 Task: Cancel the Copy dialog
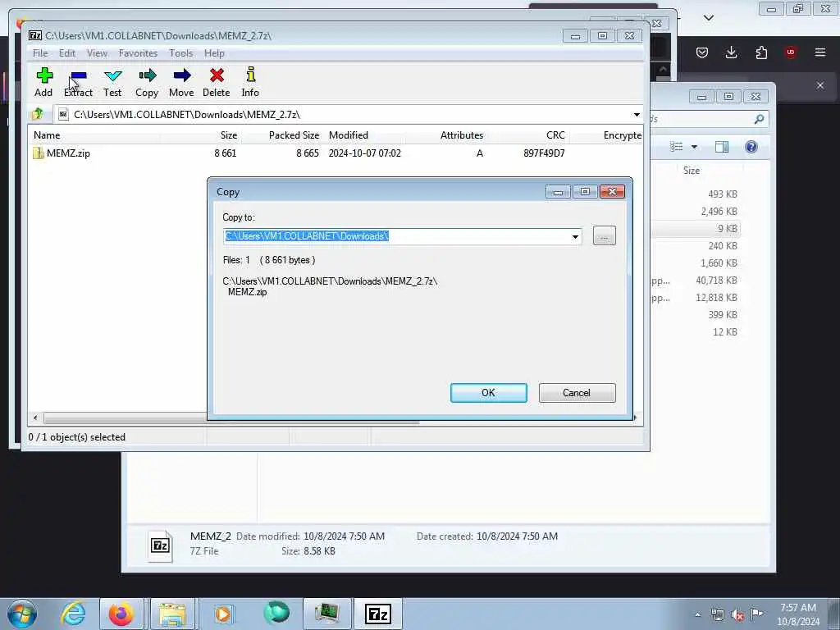click(x=577, y=393)
